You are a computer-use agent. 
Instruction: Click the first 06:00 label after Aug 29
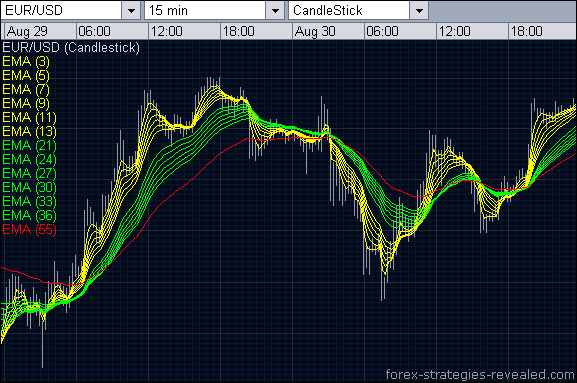pyautogui.click(x=94, y=31)
